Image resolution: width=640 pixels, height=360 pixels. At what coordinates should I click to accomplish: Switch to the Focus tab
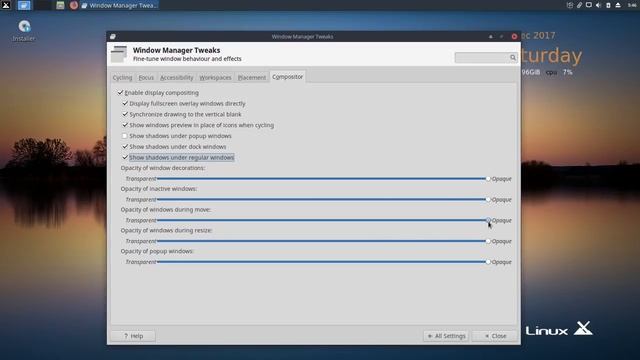[146, 77]
